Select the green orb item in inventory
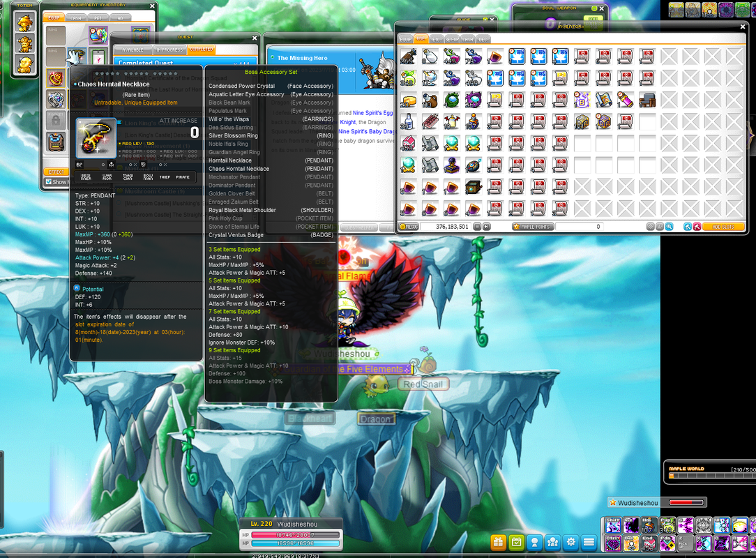The width and height of the screenshot is (756, 558). click(x=452, y=100)
